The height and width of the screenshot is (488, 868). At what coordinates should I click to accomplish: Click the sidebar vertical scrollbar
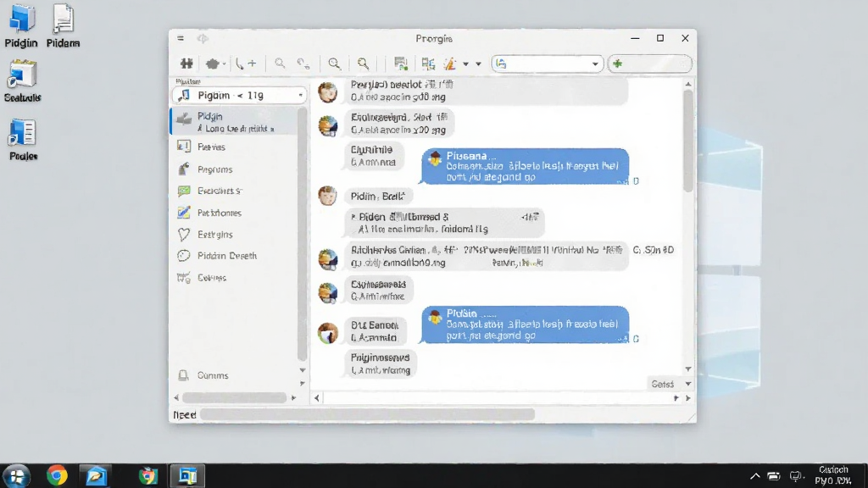point(302,234)
